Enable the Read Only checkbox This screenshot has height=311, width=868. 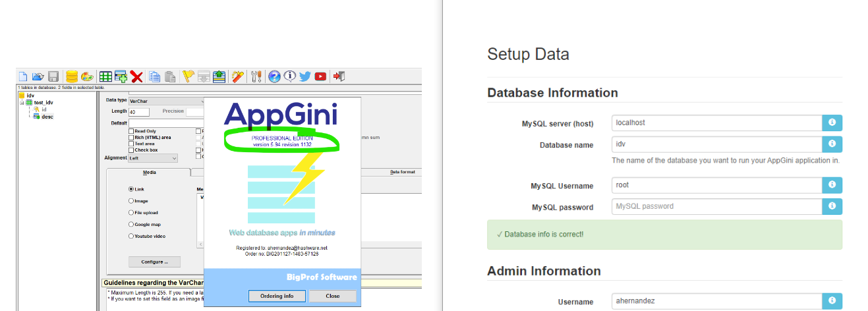click(131, 131)
